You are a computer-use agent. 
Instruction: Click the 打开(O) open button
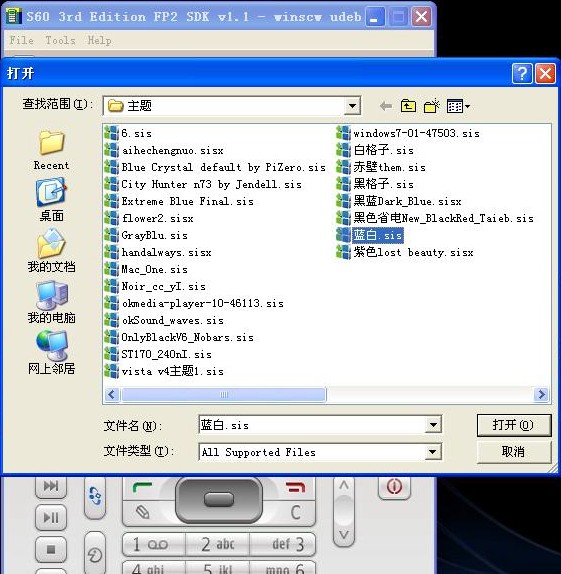[514, 425]
